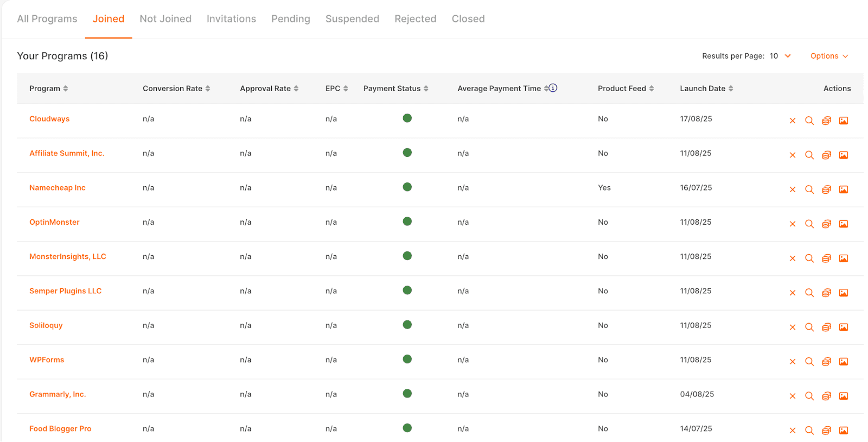The height and width of the screenshot is (442, 868).
Task: Click the X icon for Affiliate Summit
Action: 793,155
